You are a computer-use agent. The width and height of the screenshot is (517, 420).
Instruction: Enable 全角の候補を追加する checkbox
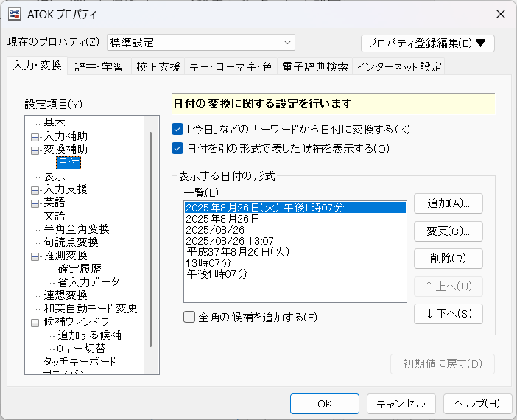point(189,317)
